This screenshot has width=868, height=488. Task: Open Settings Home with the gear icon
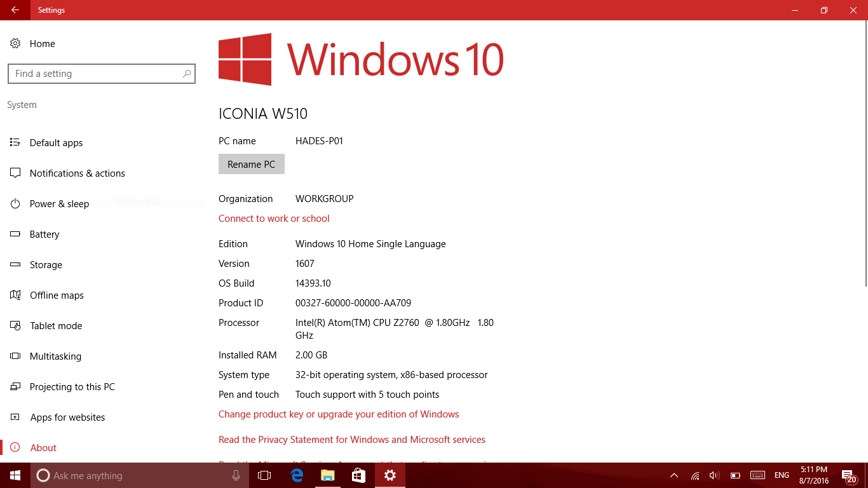coord(15,43)
